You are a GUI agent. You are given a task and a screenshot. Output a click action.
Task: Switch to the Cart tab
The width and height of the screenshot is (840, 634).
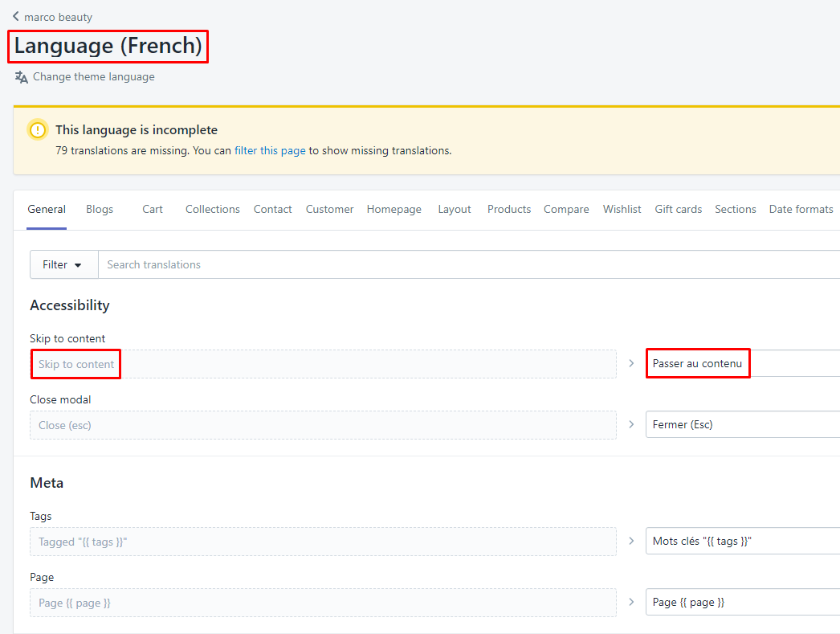(x=152, y=209)
